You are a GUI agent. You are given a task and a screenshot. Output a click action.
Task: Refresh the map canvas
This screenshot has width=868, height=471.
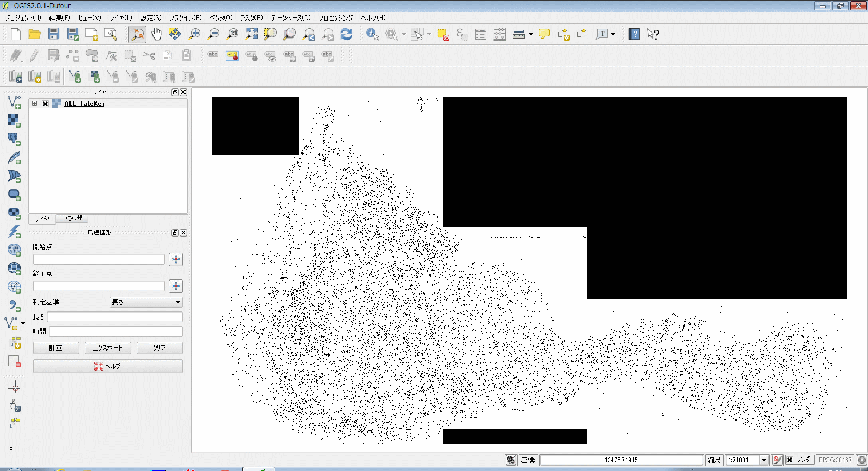pyautogui.click(x=346, y=34)
